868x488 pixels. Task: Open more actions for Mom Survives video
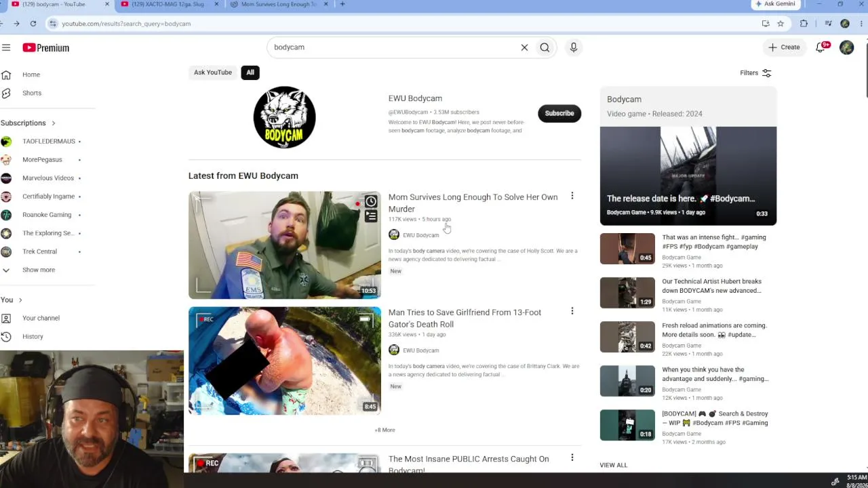[x=572, y=196]
